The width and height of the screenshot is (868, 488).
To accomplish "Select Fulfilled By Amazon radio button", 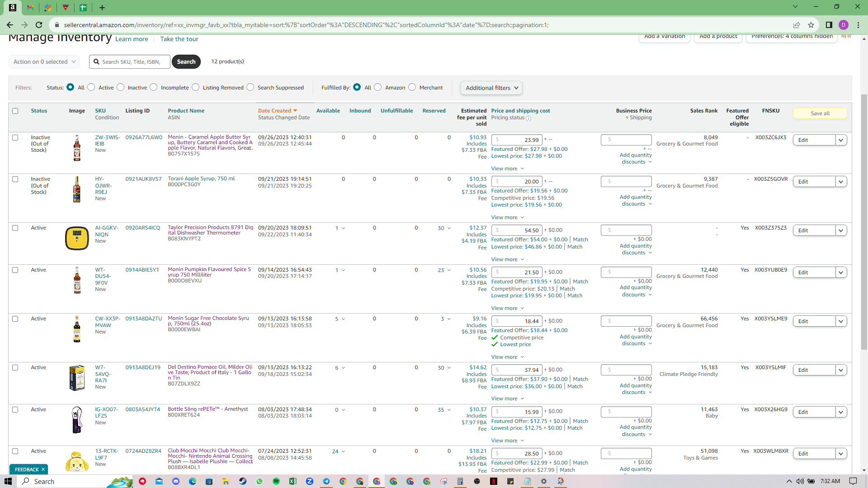I will pos(378,87).
